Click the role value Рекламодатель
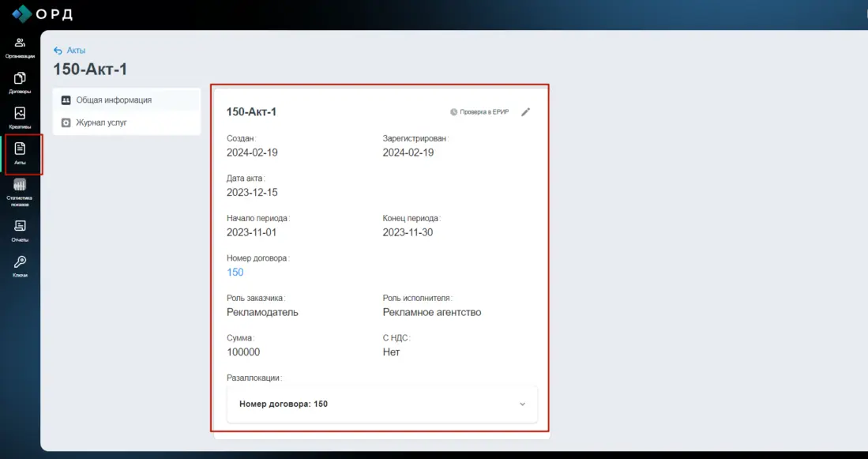This screenshot has width=868, height=459. 262,312
